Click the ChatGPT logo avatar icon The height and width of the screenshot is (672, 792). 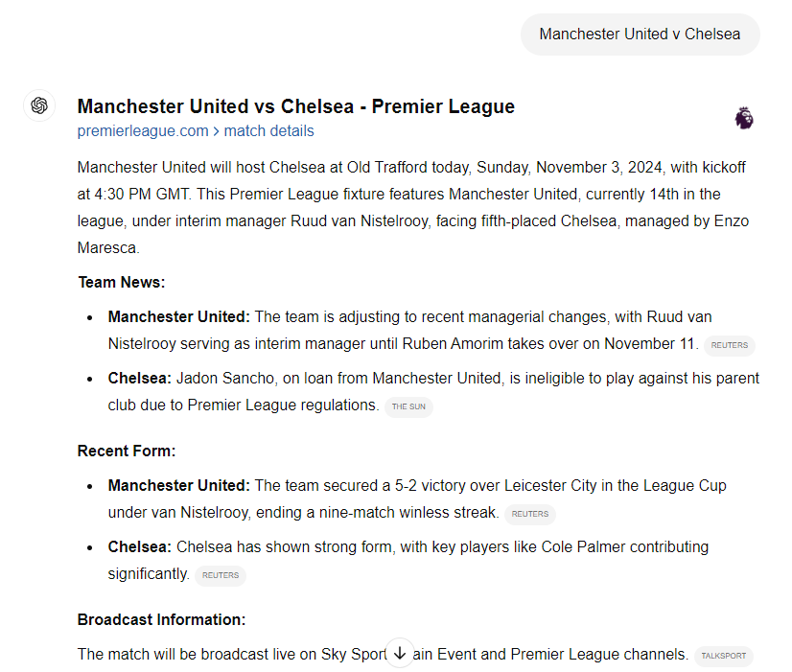(x=39, y=105)
